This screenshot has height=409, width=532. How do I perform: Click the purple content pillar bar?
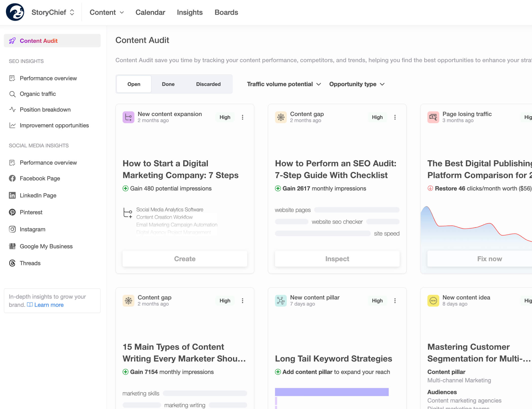click(x=332, y=392)
